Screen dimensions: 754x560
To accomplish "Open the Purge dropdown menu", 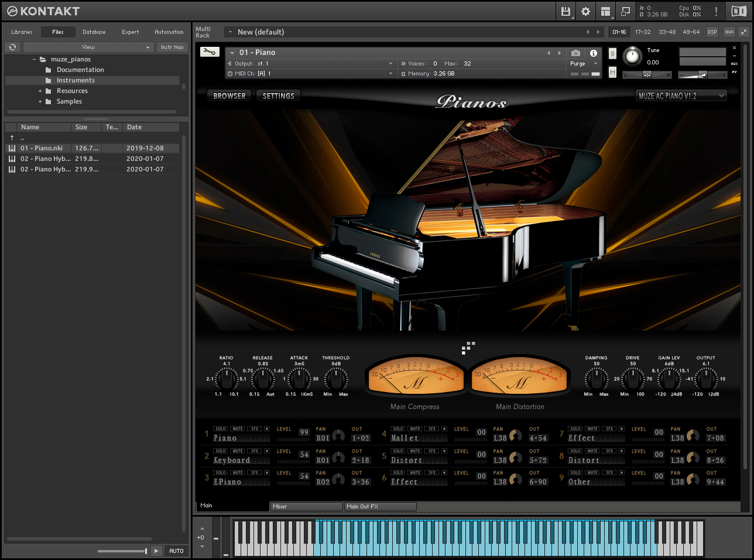I will tap(584, 64).
